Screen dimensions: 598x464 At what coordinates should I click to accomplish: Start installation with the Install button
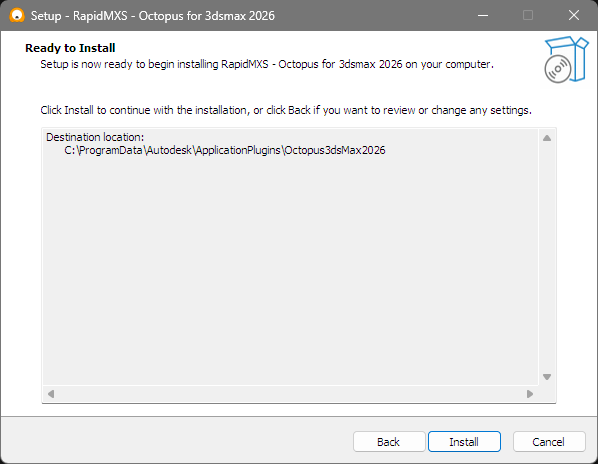[464, 442]
